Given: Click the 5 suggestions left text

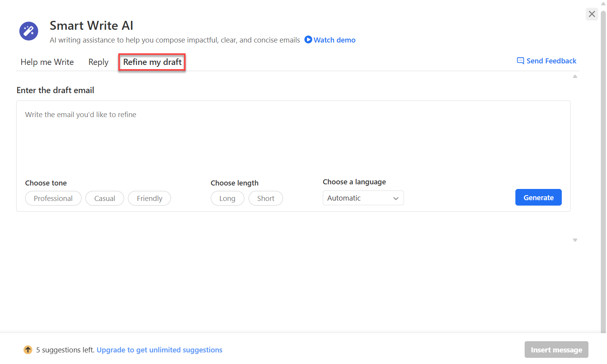Looking at the screenshot, I should point(65,350).
